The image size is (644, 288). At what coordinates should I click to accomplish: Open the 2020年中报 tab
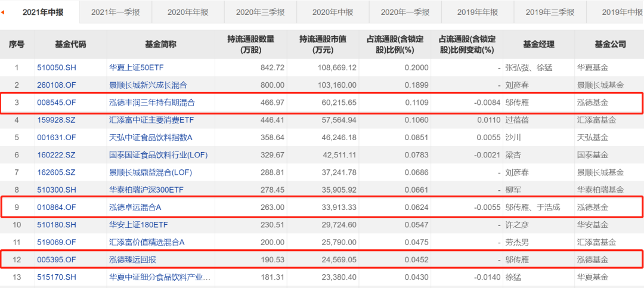[333, 11]
